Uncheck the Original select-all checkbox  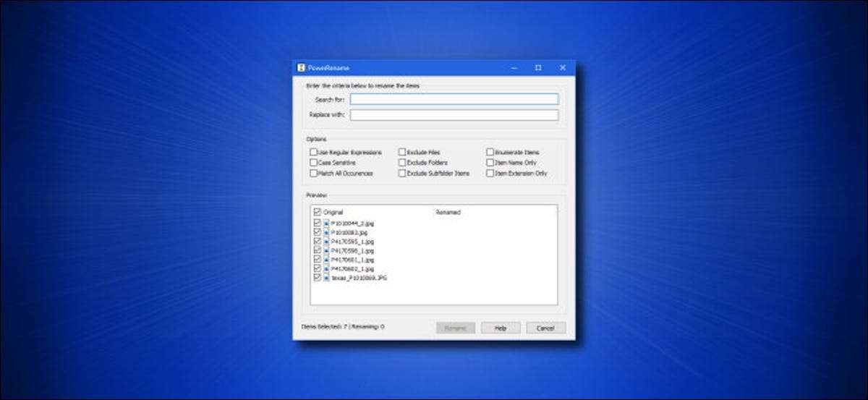click(317, 213)
